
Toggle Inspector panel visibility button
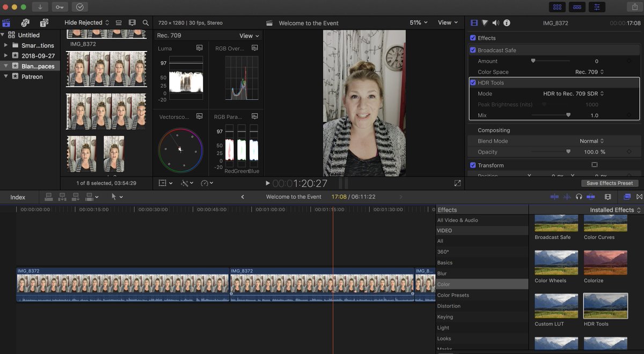tap(597, 7)
